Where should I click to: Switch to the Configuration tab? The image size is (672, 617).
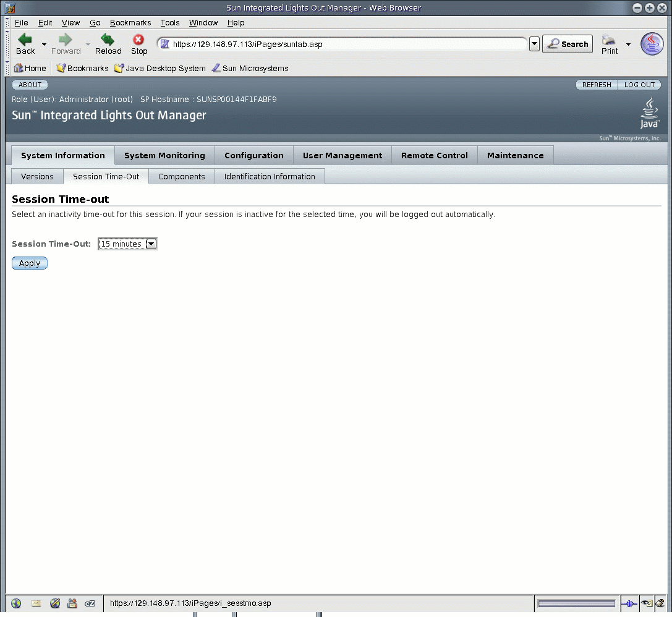pos(254,156)
